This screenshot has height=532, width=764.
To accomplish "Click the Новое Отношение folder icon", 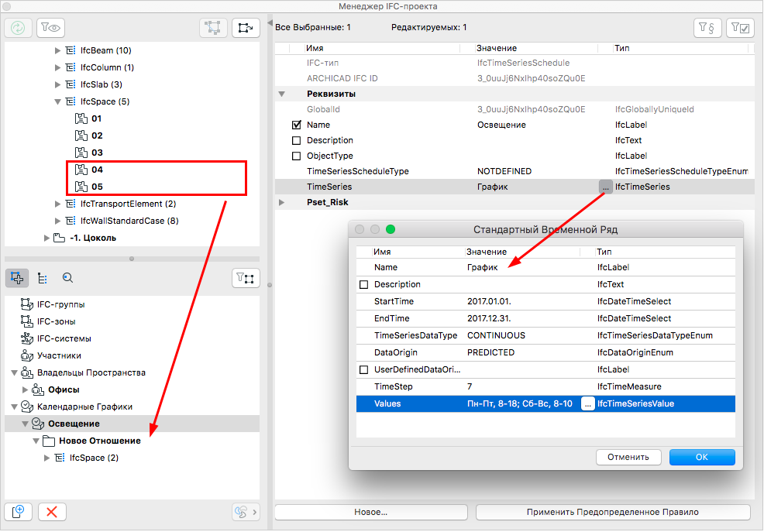I will click(x=48, y=441).
